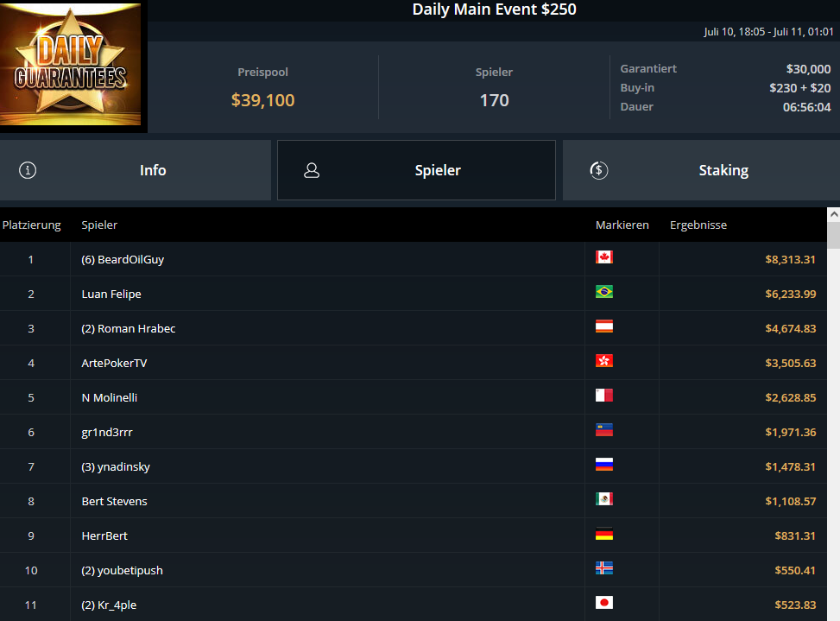Click the German flag for HerrBert
This screenshot has width=840, height=621.
(x=603, y=534)
